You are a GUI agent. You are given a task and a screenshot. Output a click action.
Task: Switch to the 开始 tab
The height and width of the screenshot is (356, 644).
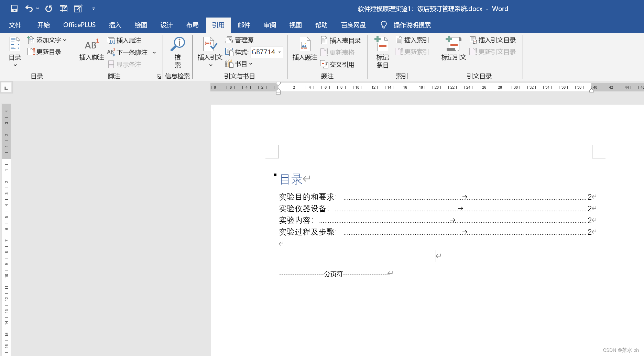click(44, 25)
